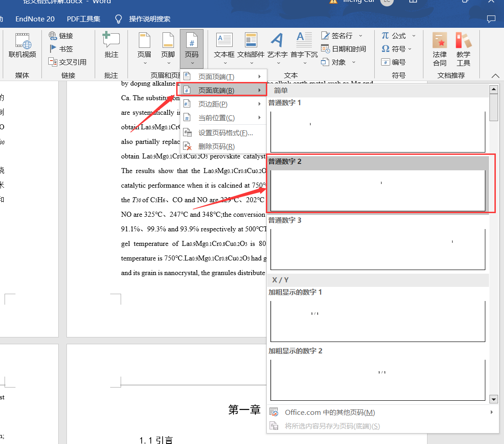
Task: Click the gallery scroll-up arrow
Action: point(494,89)
